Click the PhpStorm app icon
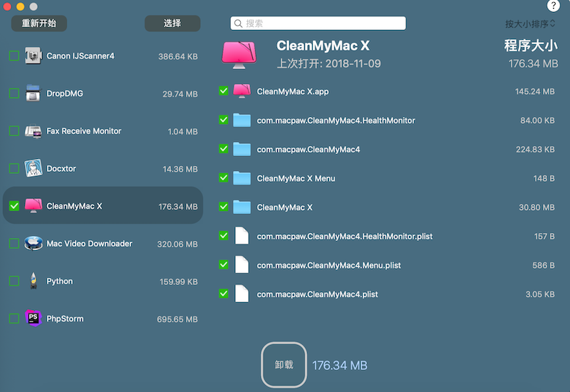This screenshot has width=570, height=392. [33, 319]
